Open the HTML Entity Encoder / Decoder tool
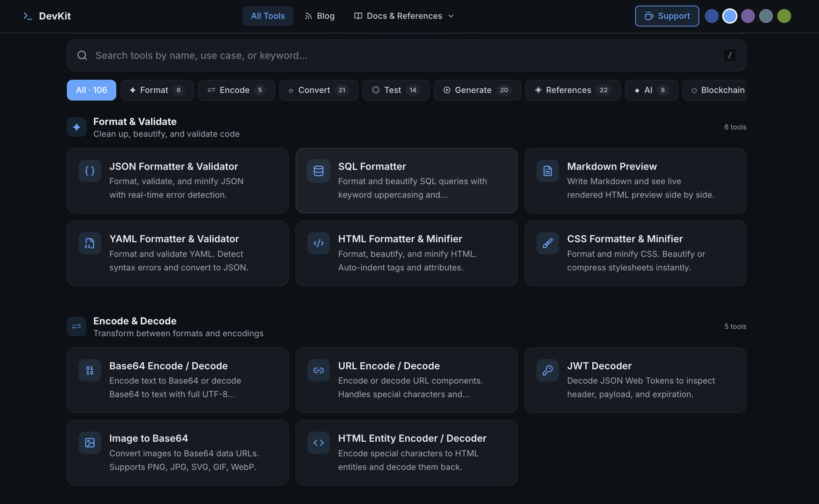Viewport: 819px width, 504px height. [x=406, y=452]
